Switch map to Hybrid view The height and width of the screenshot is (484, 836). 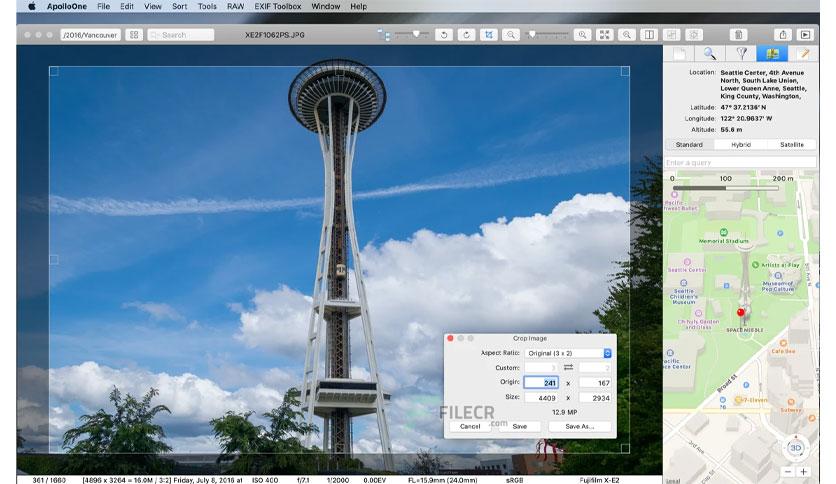(x=741, y=144)
